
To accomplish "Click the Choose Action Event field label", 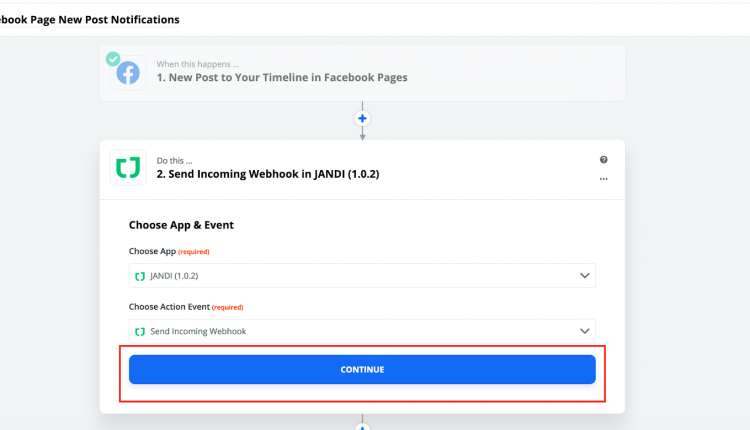I will [x=169, y=307].
